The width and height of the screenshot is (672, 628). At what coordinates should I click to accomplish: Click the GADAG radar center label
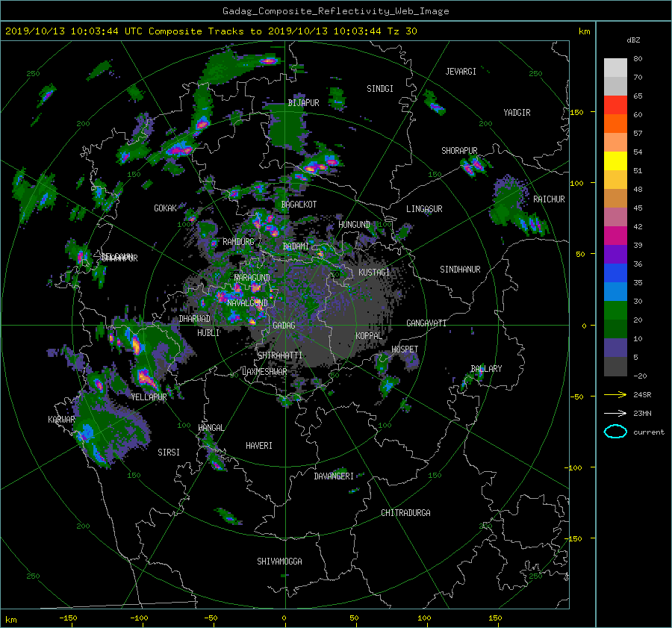coord(284,326)
